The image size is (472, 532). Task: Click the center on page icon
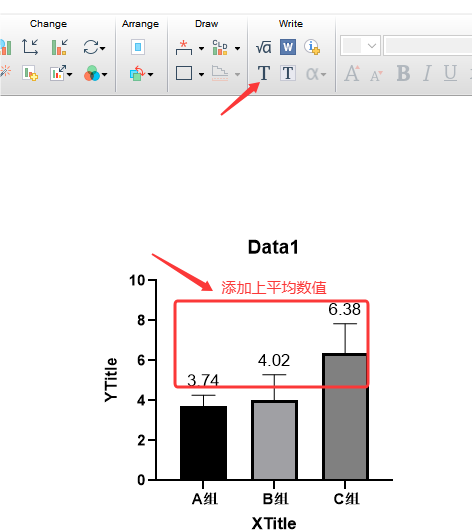coord(138,47)
